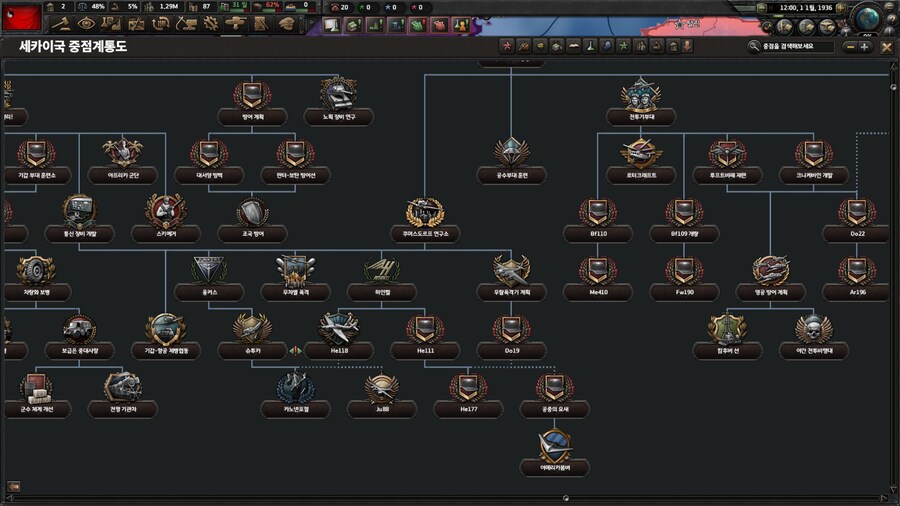
Task: Pick the 융커스 focus icon
Action: pos(209,270)
